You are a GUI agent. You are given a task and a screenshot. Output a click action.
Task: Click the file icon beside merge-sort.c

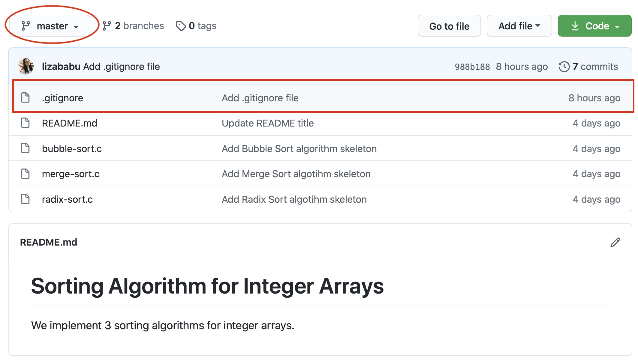(26, 174)
